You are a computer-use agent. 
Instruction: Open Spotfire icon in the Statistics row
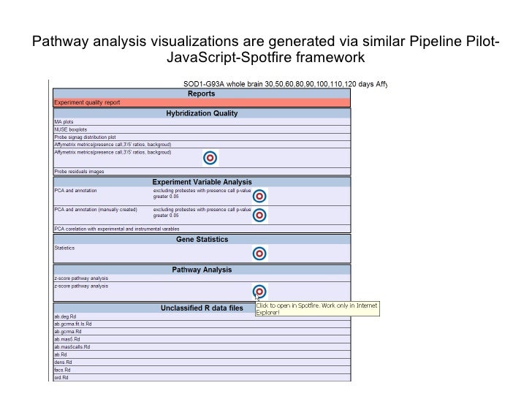pos(259,254)
